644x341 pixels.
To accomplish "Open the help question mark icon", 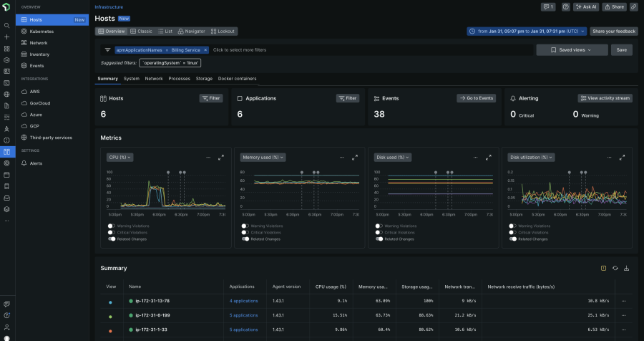I will coord(565,6).
